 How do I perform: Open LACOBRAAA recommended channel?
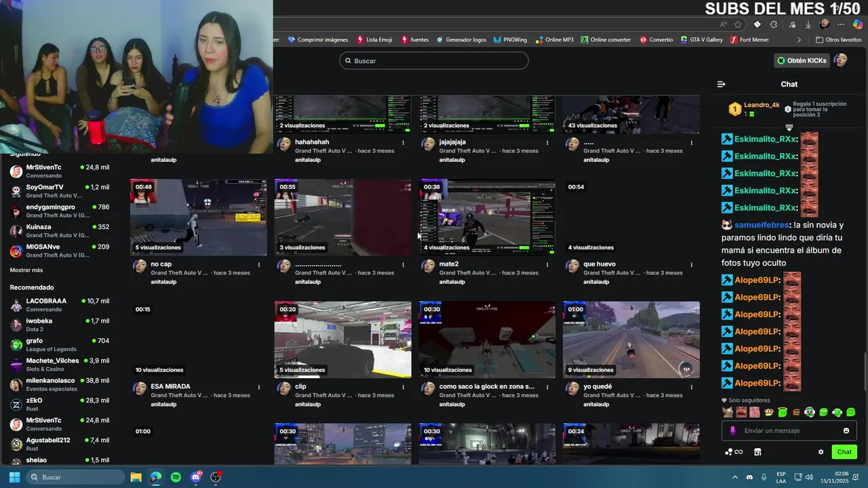tap(60, 305)
